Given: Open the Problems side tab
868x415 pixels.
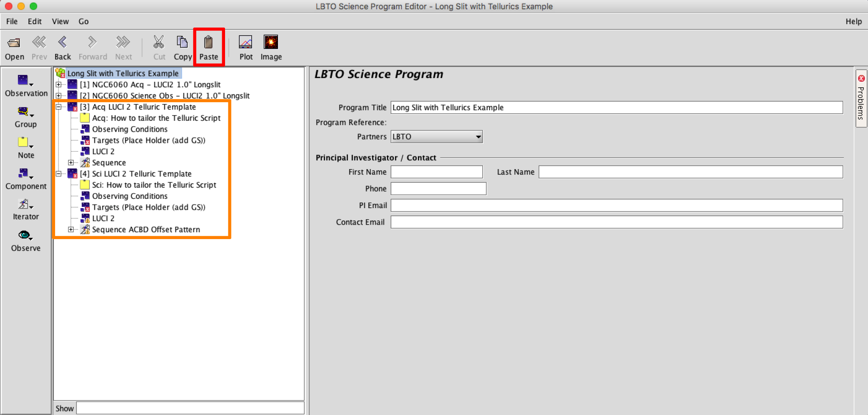Looking at the screenshot, I should coord(861,98).
